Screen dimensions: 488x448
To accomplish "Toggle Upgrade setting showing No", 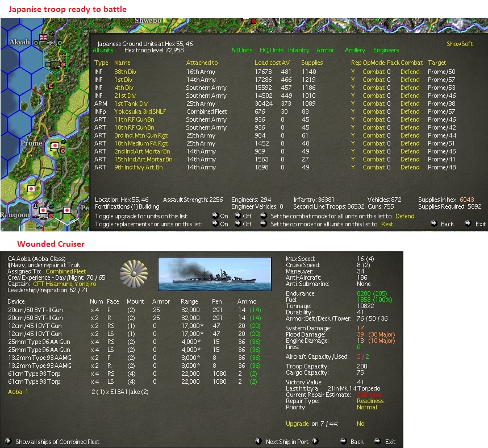I will click(360, 424).
